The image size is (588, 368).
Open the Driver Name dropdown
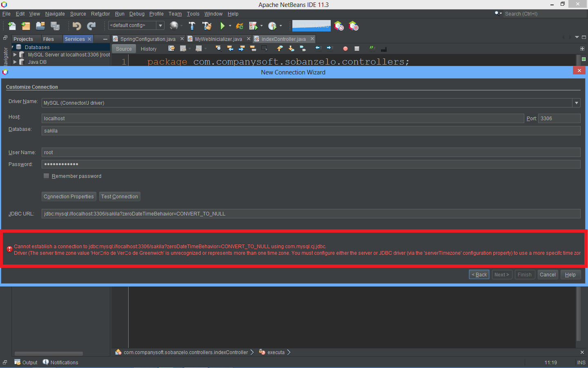coord(576,103)
